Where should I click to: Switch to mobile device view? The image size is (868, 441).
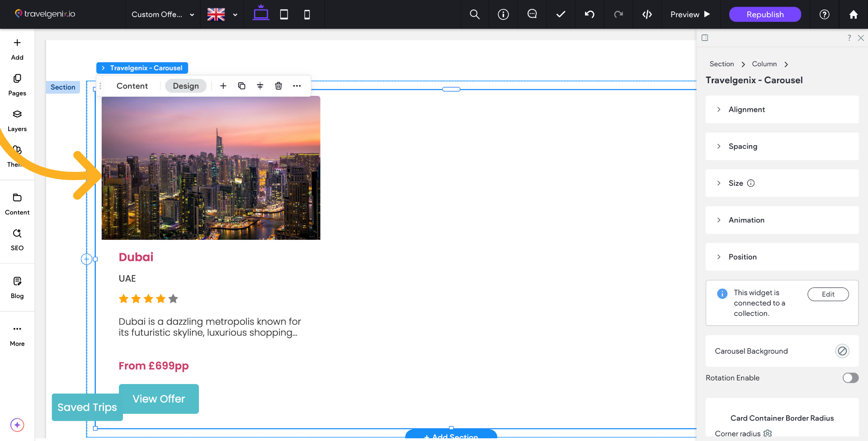point(307,14)
